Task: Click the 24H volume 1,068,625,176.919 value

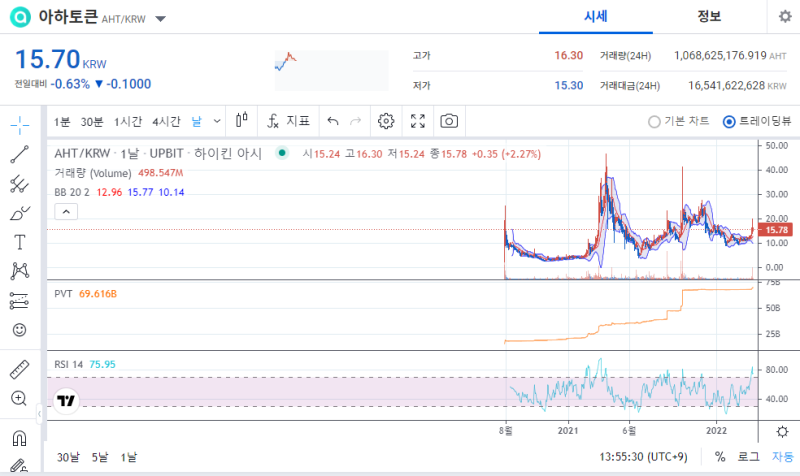Action: [720, 55]
